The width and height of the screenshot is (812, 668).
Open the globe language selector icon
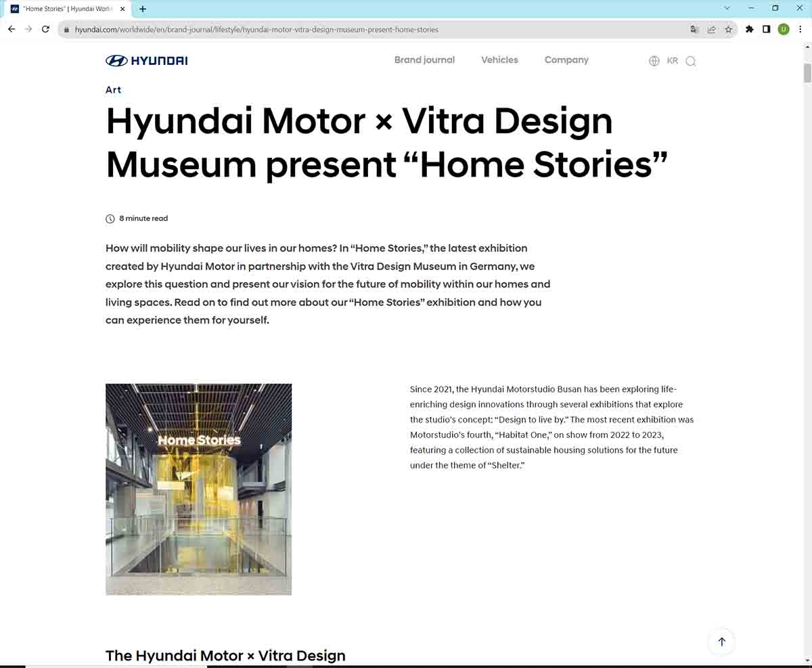point(654,61)
